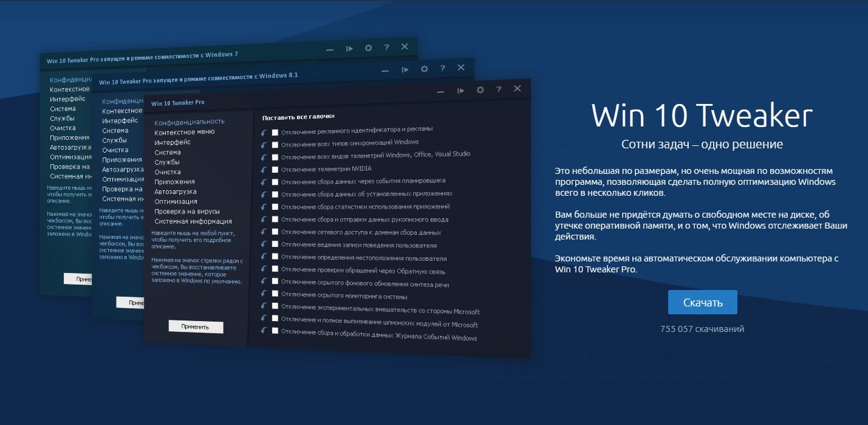Click help question mark in the Windows 7 compatibility window

pyautogui.click(x=386, y=47)
